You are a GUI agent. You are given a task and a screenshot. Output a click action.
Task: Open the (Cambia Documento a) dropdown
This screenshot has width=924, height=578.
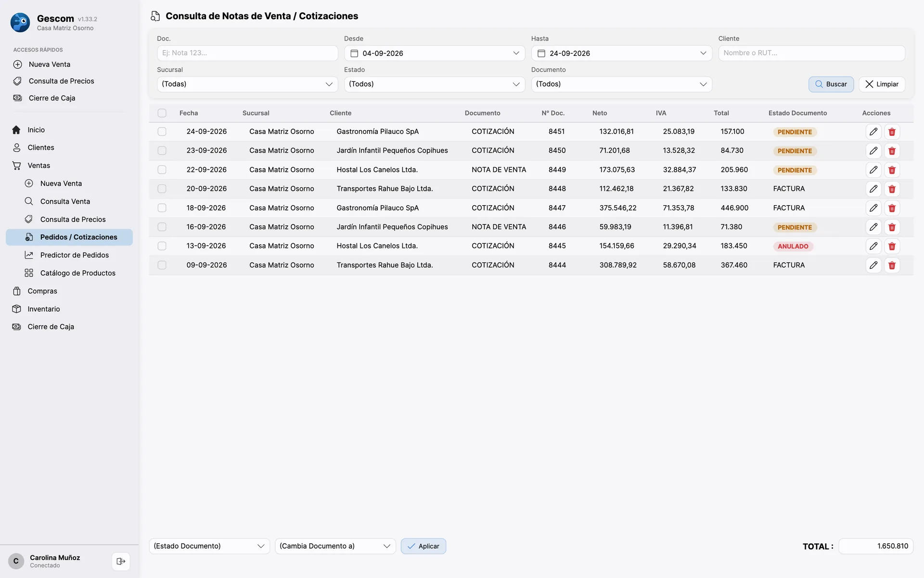335,546
